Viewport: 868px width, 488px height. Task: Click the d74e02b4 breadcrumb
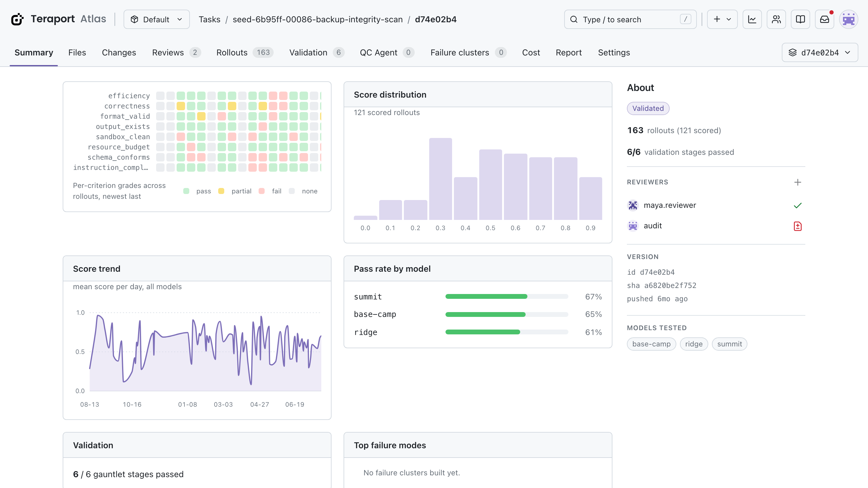436,19
